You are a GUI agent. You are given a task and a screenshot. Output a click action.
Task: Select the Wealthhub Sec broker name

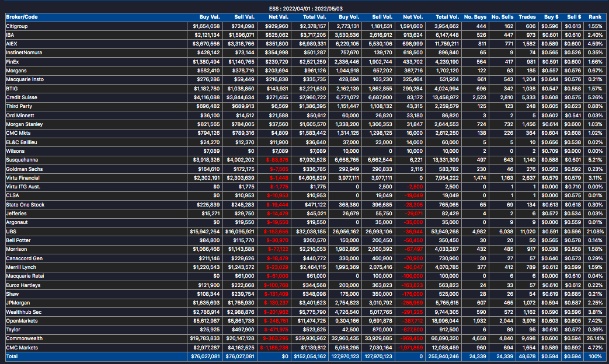[x=24, y=312]
